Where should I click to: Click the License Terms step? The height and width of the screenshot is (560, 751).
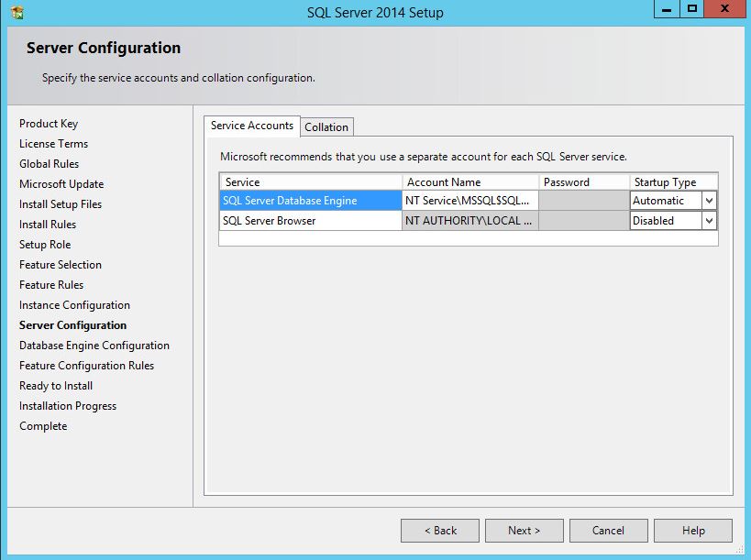(x=53, y=144)
